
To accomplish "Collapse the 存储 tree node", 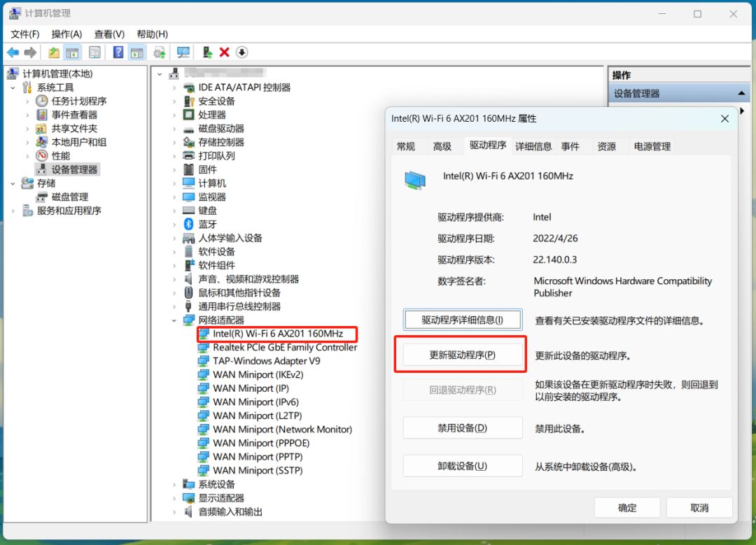I will [13, 183].
